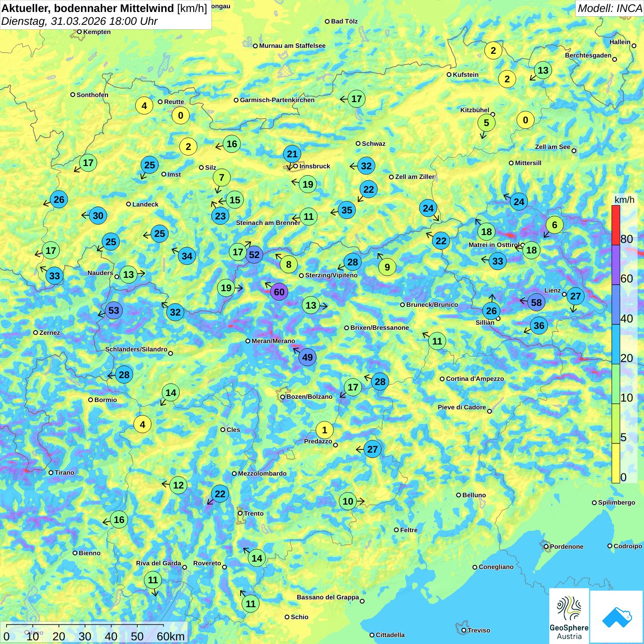Click the red 80+ legend color
Screen dimensions: 644x644
(615, 225)
